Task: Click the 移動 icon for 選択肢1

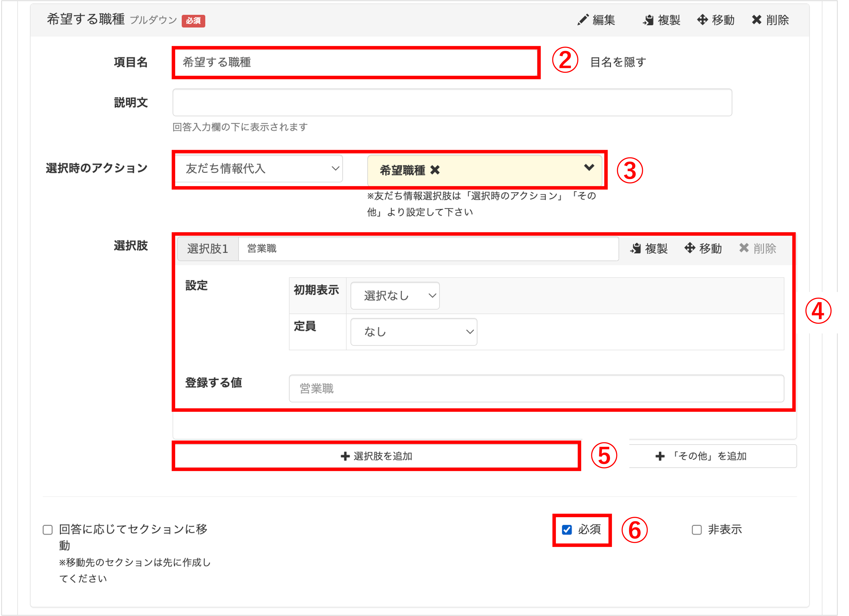Action: click(x=690, y=248)
